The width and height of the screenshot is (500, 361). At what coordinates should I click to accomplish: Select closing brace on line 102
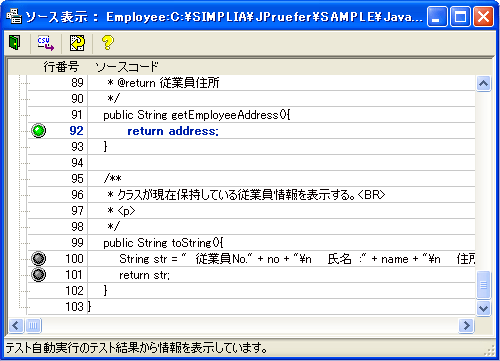coord(105,291)
